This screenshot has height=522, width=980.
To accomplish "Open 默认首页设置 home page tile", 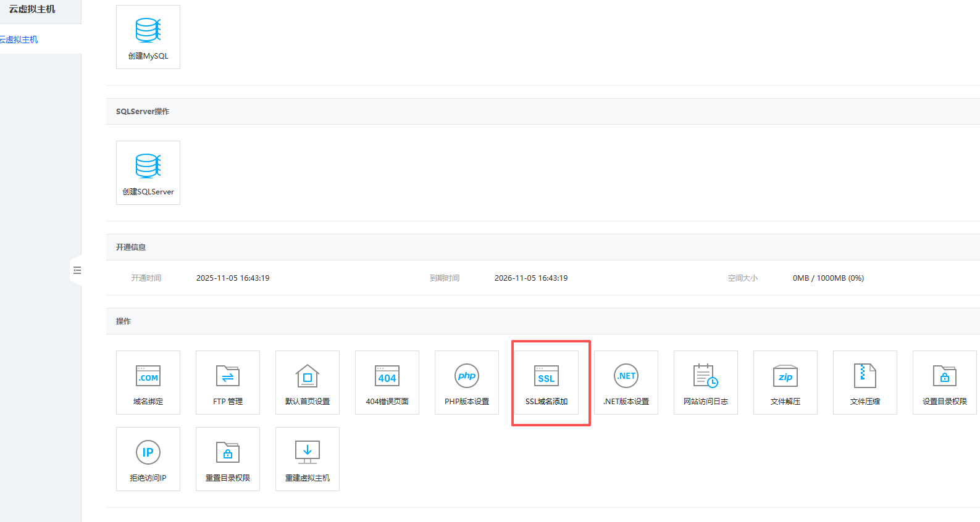I will point(308,383).
